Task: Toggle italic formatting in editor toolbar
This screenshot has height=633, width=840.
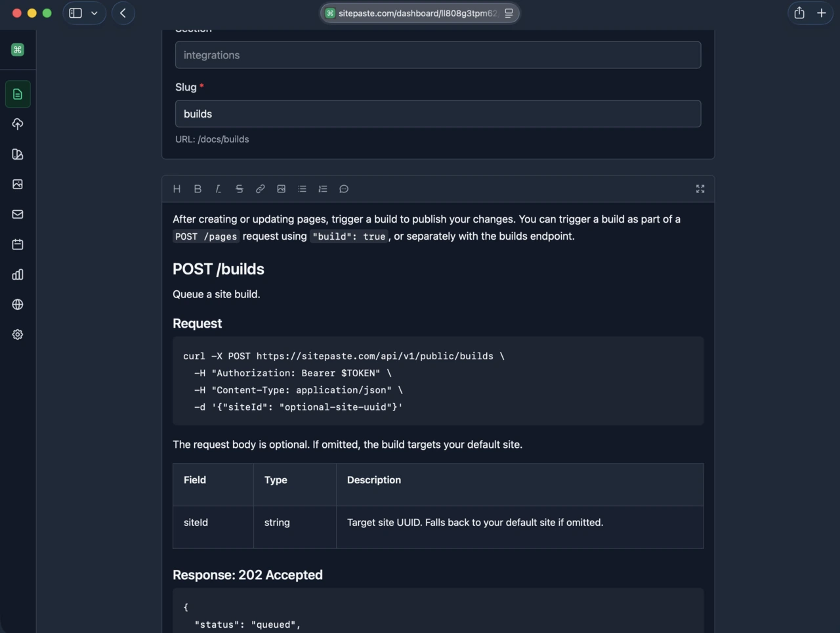Action: (219, 189)
